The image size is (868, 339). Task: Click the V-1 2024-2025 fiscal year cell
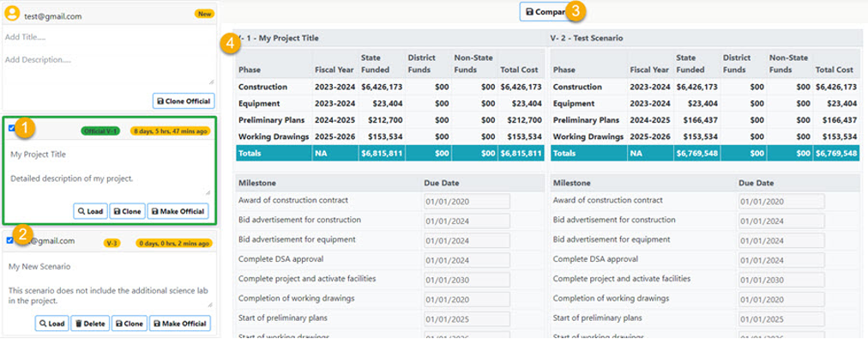tap(335, 120)
